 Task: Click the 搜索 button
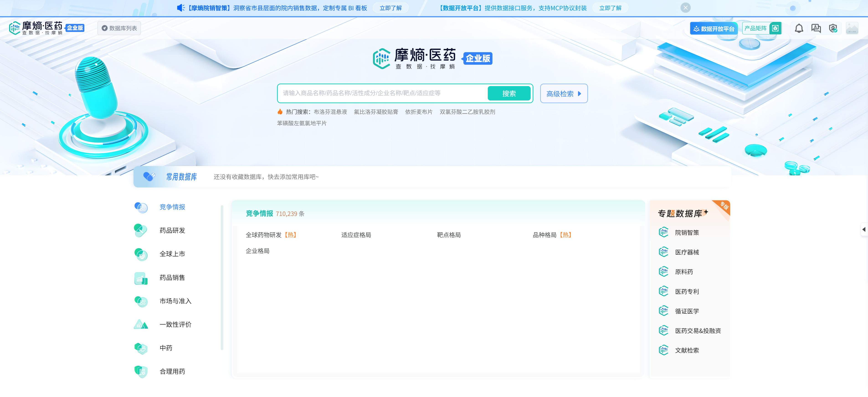[x=509, y=93]
